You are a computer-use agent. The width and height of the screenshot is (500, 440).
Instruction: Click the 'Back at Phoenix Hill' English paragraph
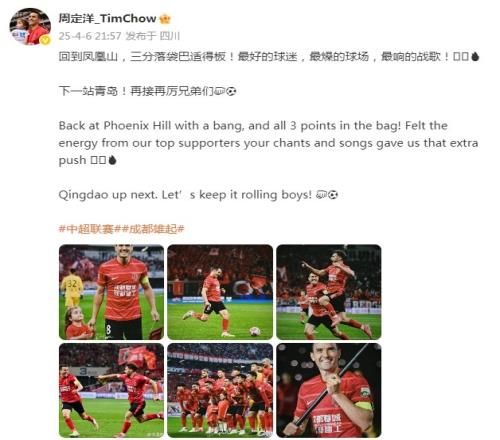coord(268,143)
